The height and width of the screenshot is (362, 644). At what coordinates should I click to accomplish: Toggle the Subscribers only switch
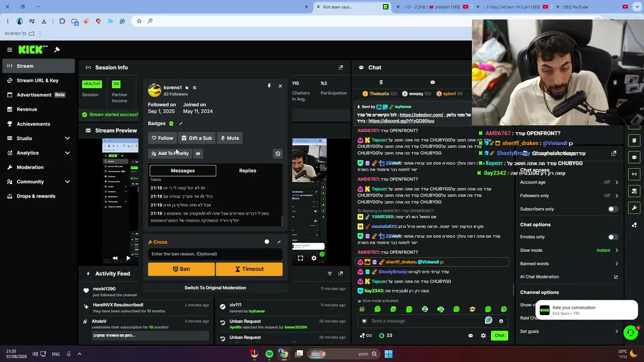pos(612,209)
